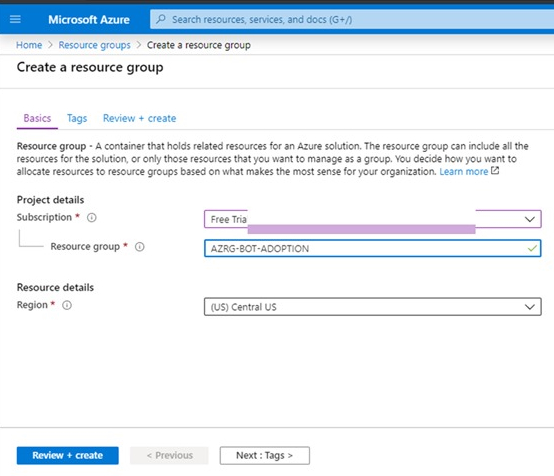Switch to the Basics tab
The height and width of the screenshot is (476, 554).
pyautogui.click(x=37, y=118)
